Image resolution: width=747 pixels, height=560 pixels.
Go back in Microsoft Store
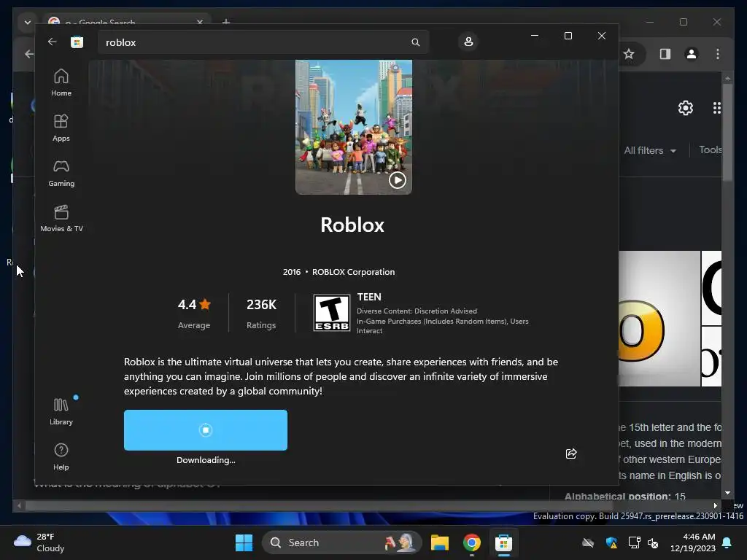(x=52, y=42)
